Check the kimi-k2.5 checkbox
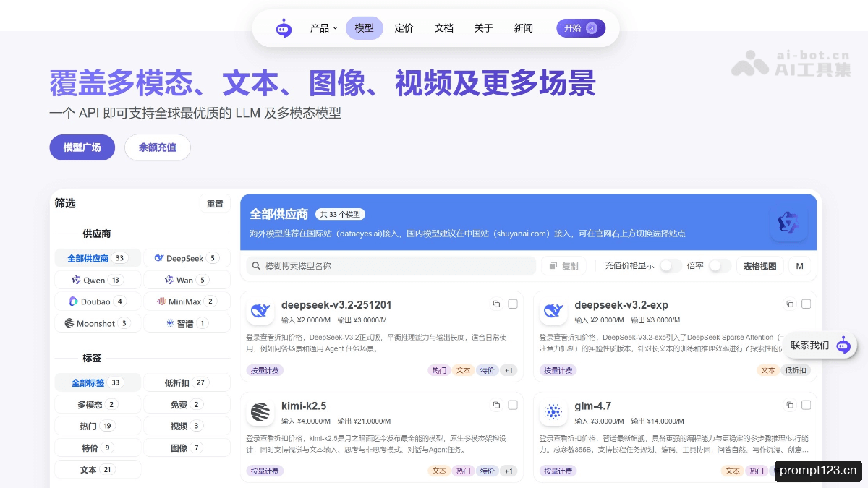868x488 pixels. click(x=513, y=406)
